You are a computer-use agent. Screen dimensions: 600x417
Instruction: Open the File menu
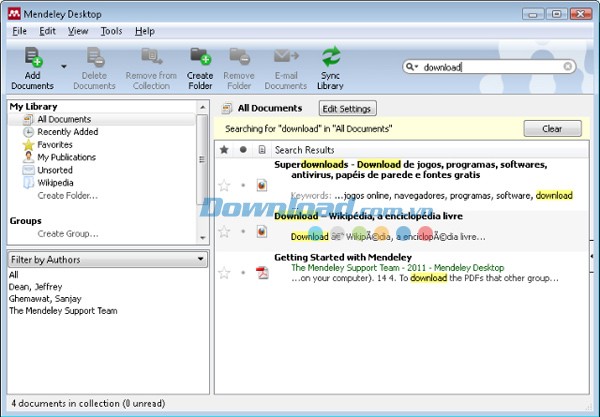20,31
